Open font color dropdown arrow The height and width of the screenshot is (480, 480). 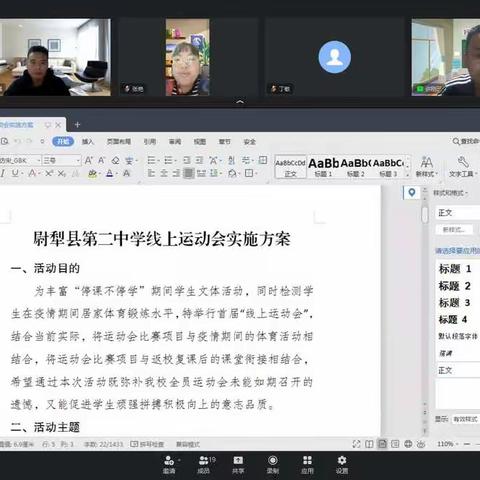(x=116, y=173)
